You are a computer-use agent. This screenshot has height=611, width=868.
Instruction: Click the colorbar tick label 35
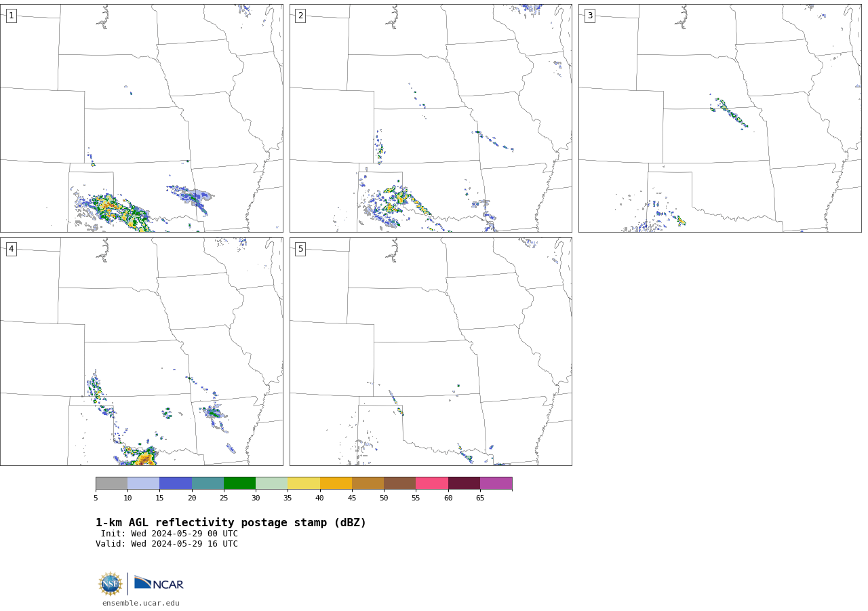coord(288,498)
